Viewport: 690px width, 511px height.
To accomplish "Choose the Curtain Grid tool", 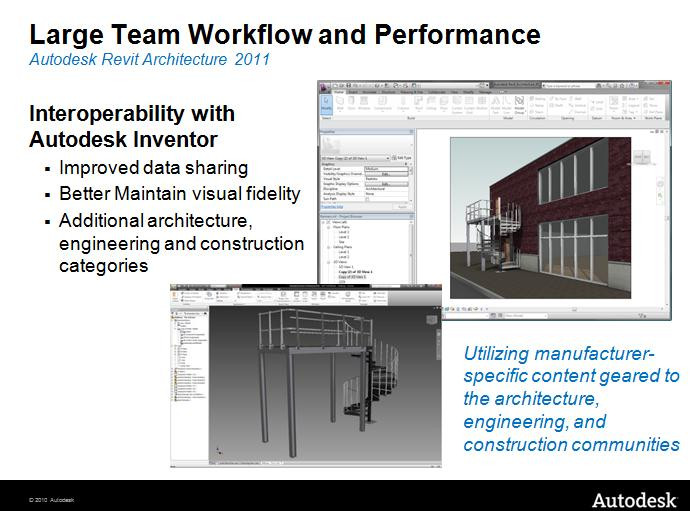I will (469, 105).
